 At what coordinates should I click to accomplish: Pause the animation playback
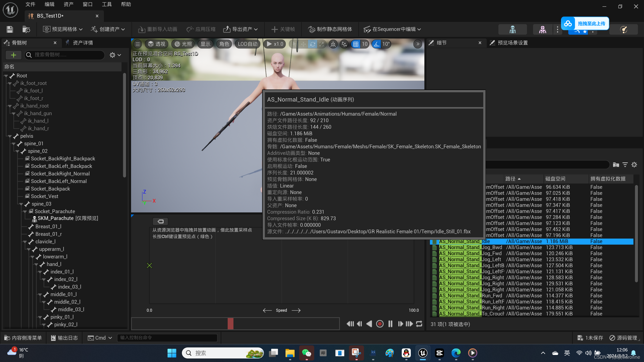click(390, 324)
